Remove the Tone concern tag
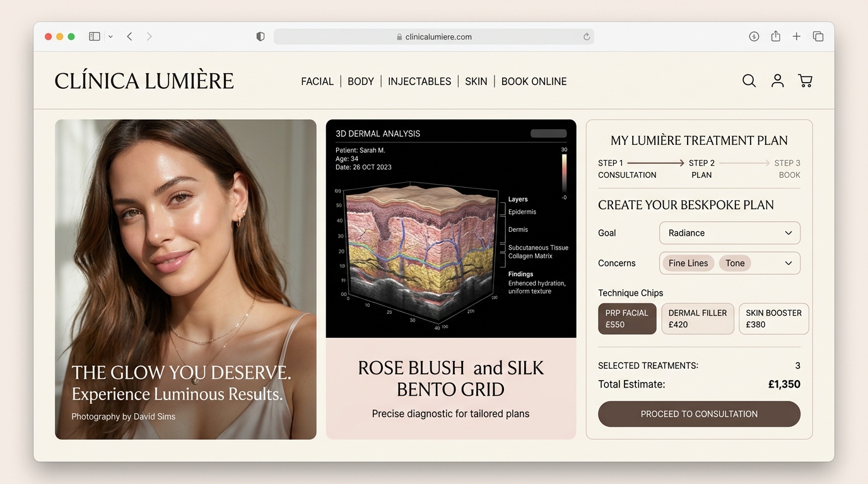Screen dimensions: 868x484 tap(735, 263)
